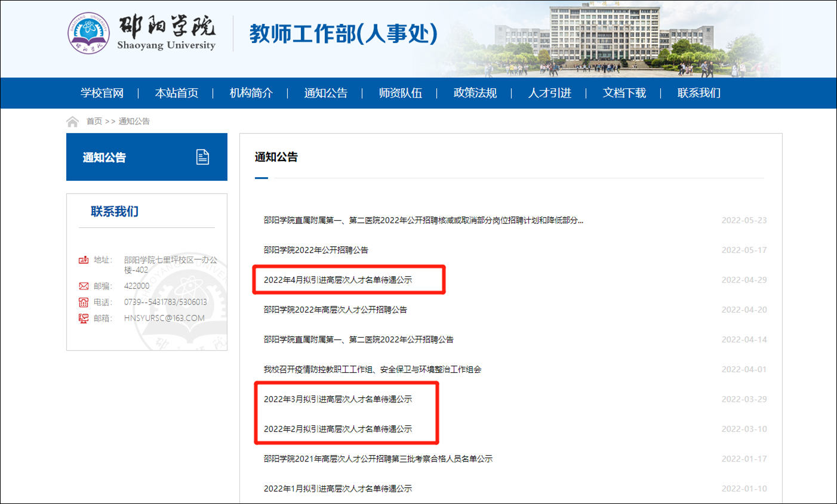This screenshot has width=837, height=504.
Task: Select 通知公告 in the navigation bar
Action: [x=326, y=93]
